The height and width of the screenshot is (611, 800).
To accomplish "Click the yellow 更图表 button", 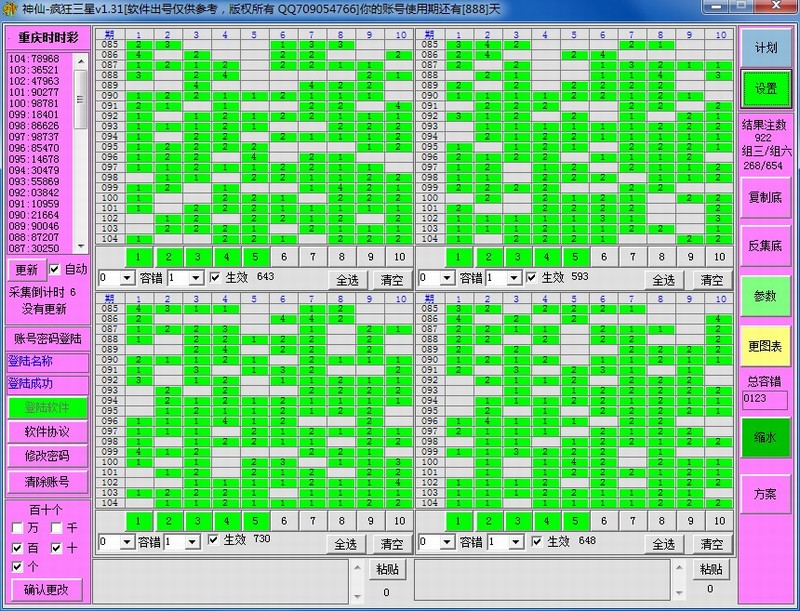I will pos(765,346).
